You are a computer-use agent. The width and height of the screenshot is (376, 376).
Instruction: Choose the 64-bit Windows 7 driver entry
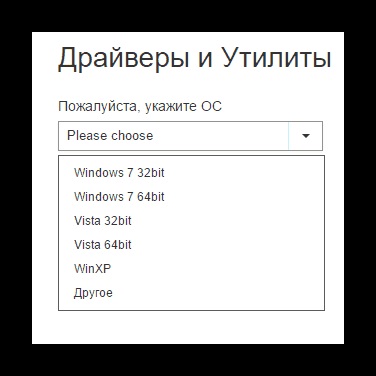pyautogui.click(x=191, y=197)
